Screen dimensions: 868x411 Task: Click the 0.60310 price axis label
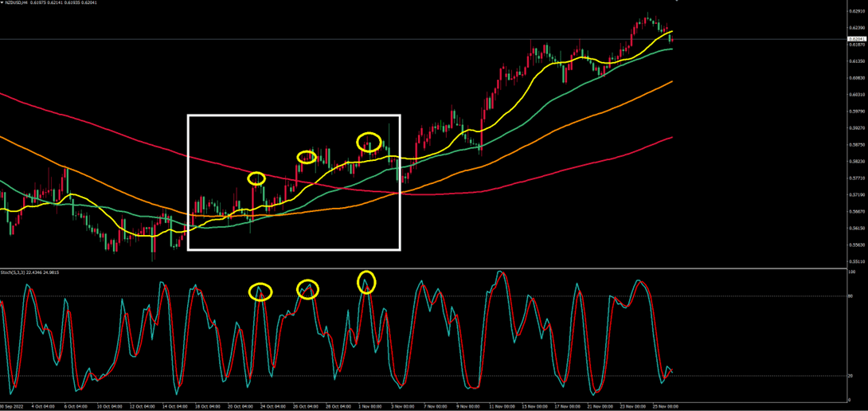coord(856,94)
